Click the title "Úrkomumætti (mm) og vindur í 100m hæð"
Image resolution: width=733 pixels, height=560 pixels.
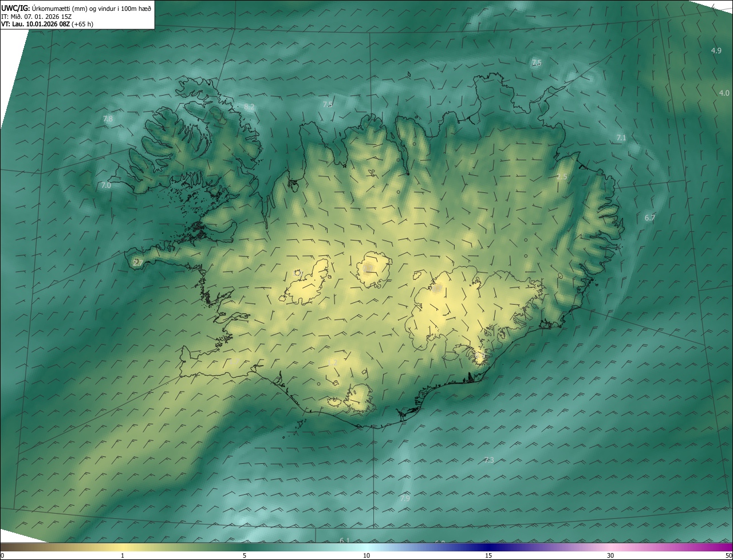(90, 8)
